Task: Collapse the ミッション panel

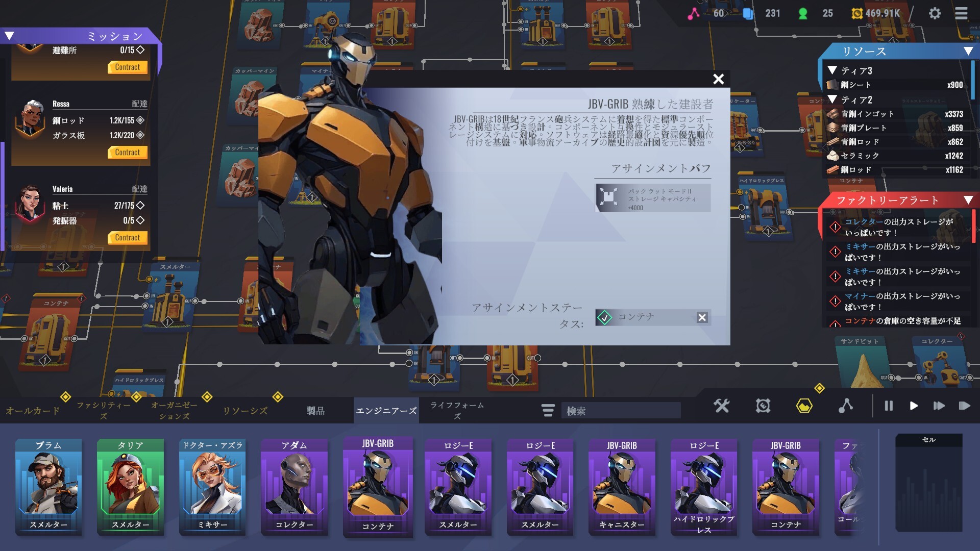Action: click(x=10, y=36)
